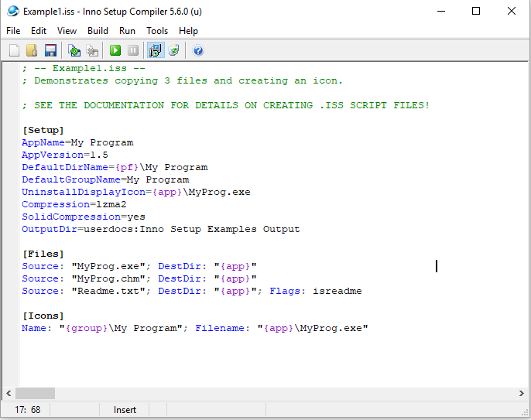531x420 pixels.
Task: Open the Run menu
Action: coord(127,31)
